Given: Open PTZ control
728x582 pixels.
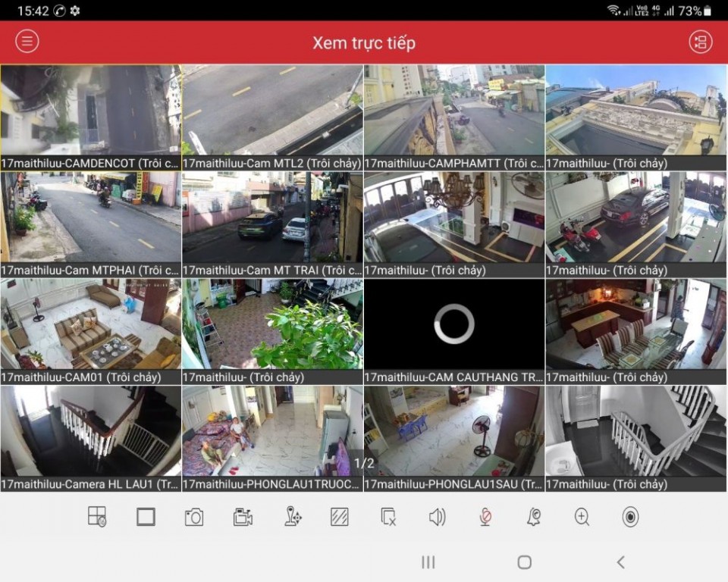Looking at the screenshot, I should [291, 517].
